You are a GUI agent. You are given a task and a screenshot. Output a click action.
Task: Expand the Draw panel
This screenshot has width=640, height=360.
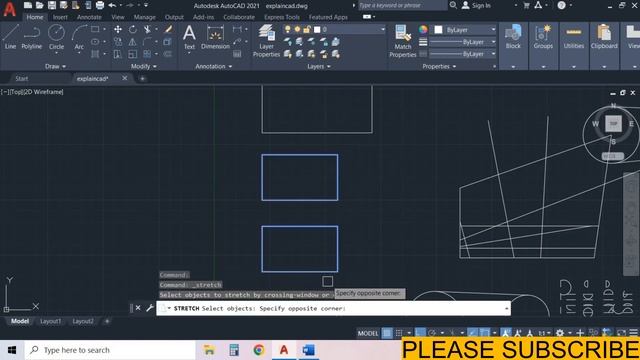pos(55,66)
